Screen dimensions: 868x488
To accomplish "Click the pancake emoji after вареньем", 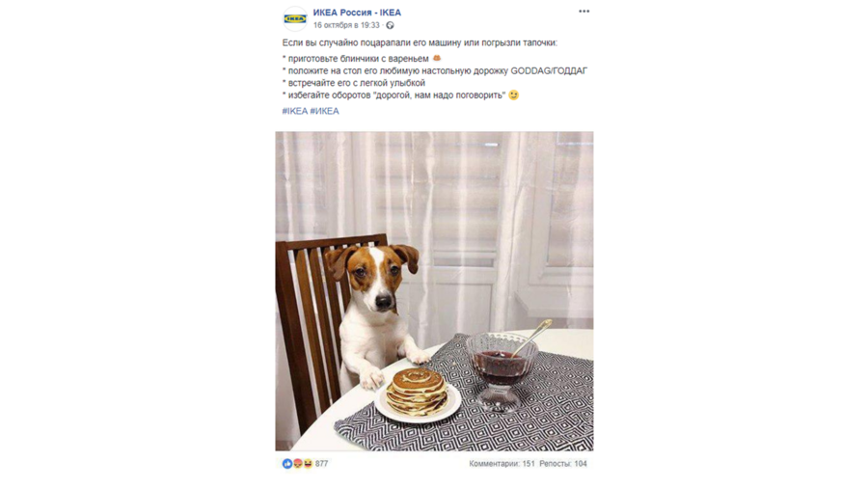I will [x=437, y=58].
